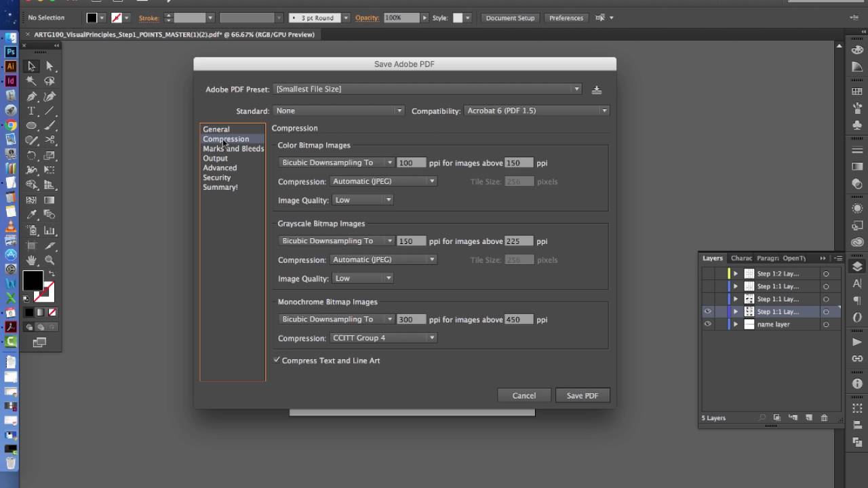Click target circle of name layer
This screenshot has height=488, width=868.
[826, 325]
